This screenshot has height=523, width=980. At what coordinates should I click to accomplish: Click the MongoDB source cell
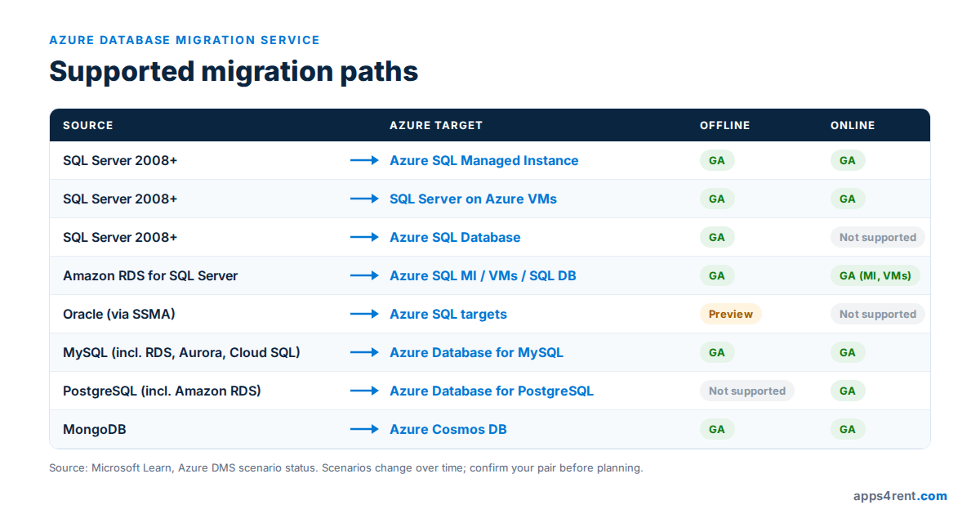click(95, 429)
